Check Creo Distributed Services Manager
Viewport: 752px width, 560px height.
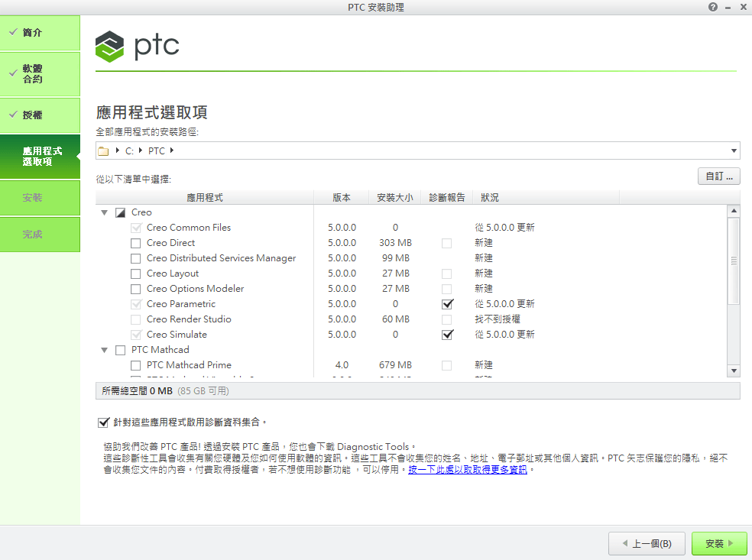pos(135,258)
